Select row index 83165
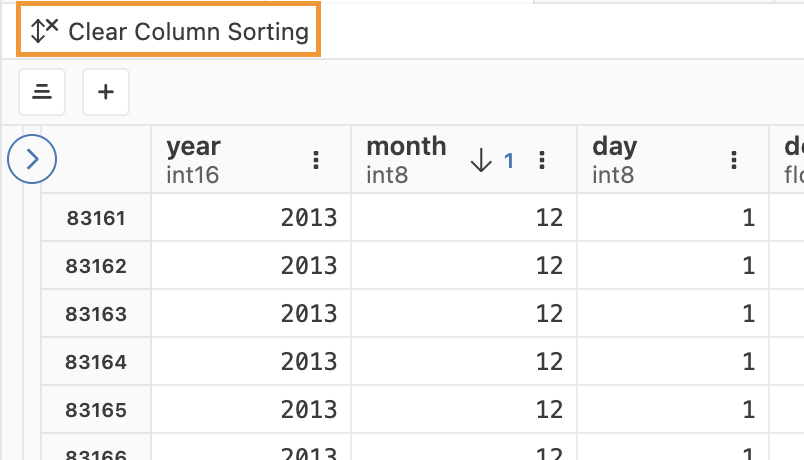The width and height of the screenshot is (804, 460). point(96,410)
